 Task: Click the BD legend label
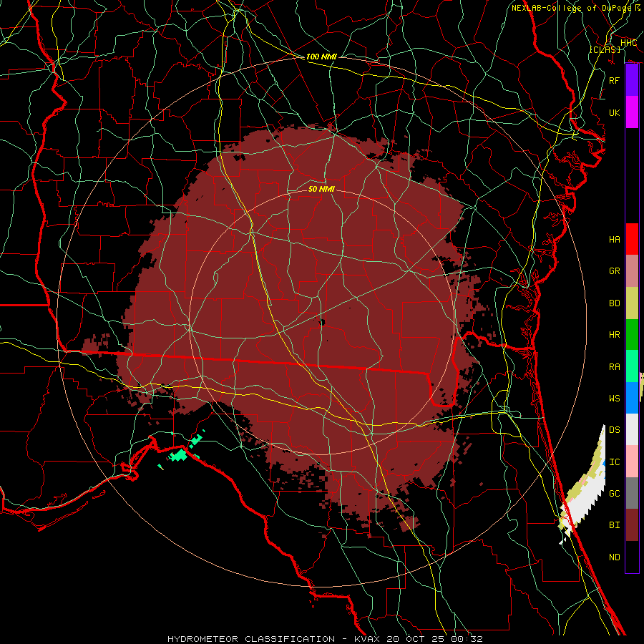615,303
